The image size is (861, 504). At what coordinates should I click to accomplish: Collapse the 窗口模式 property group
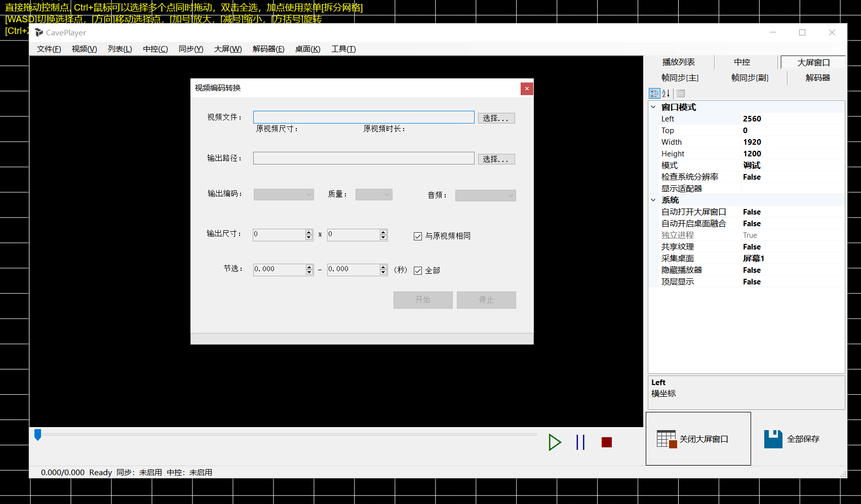point(653,107)
